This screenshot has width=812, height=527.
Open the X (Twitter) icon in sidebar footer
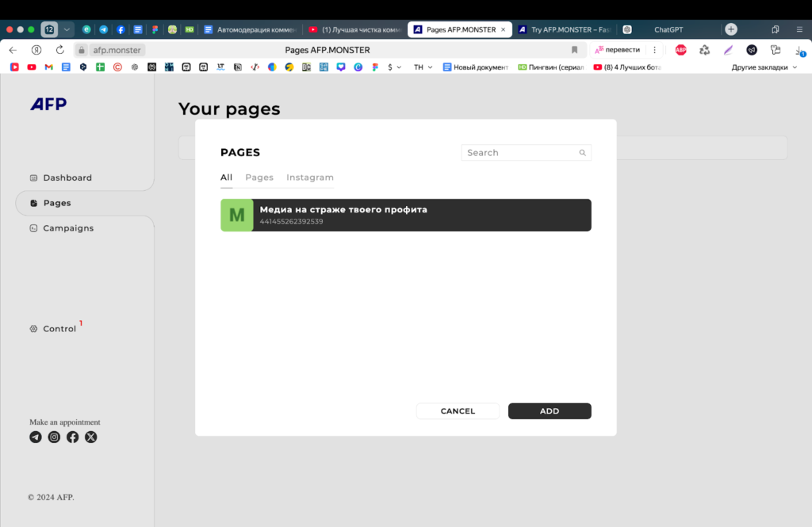coord(91,437)
